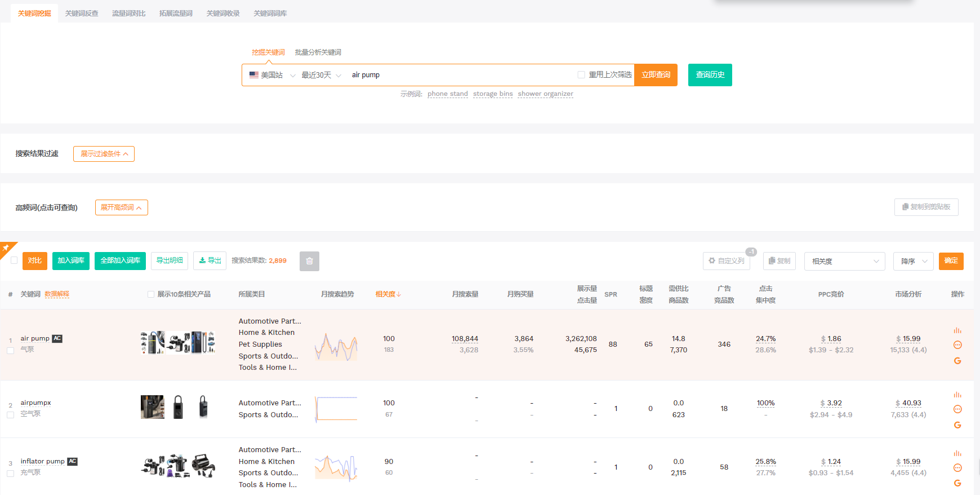Click the 导出 download button
Image resolution: width=980 pixels, height=495 pixels.
click(210, 260)
